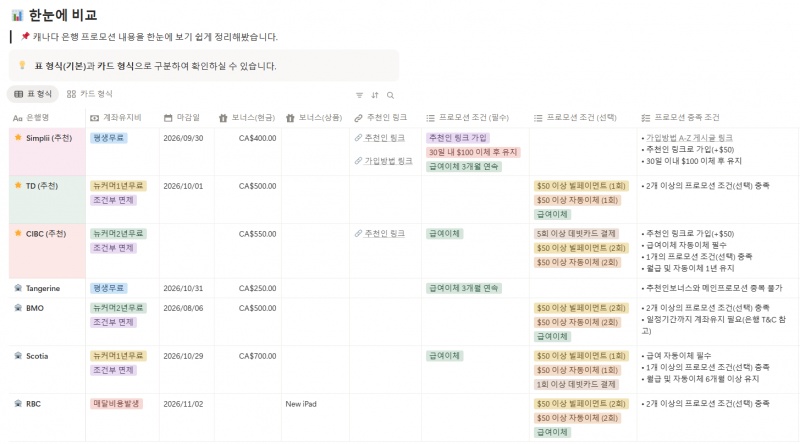Click the 평생무료 tag in Simplii row
800x444 pixels.
tap(109, 138)
